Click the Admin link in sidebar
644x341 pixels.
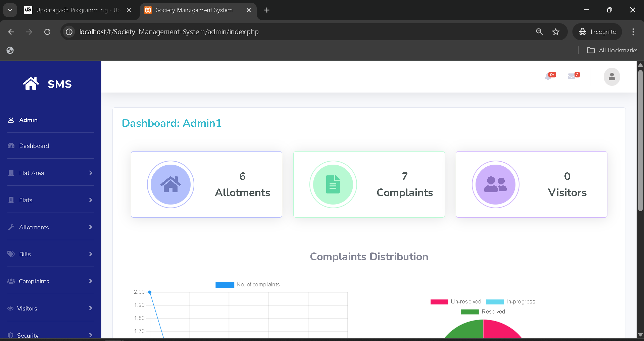(28, 120)
